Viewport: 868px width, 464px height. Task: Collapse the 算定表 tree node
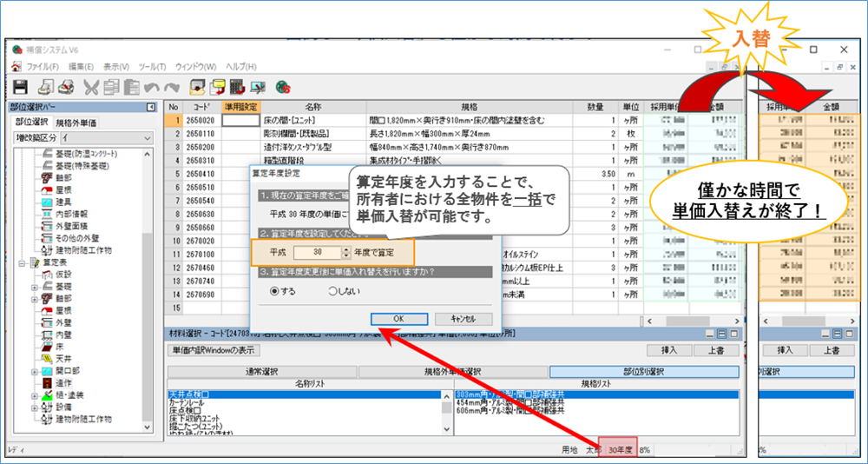[23, 262]
